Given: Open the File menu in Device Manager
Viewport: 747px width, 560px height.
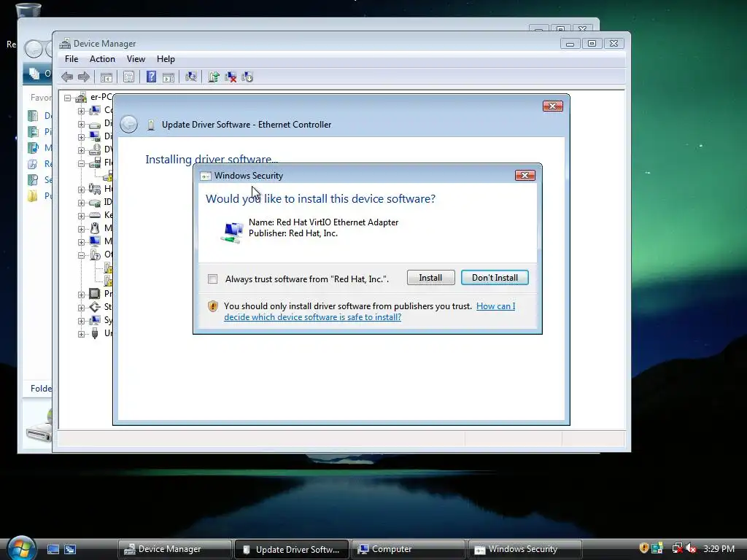Looking at the screenshot, I should (71, 59).
